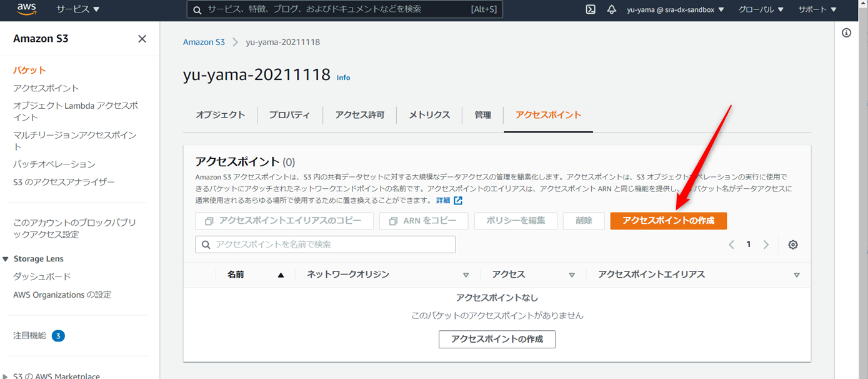Open マルチリージョンアクセスポイント sidebar link
The width and height of the screenshot is (868, 379).
(x=74, y=141)
